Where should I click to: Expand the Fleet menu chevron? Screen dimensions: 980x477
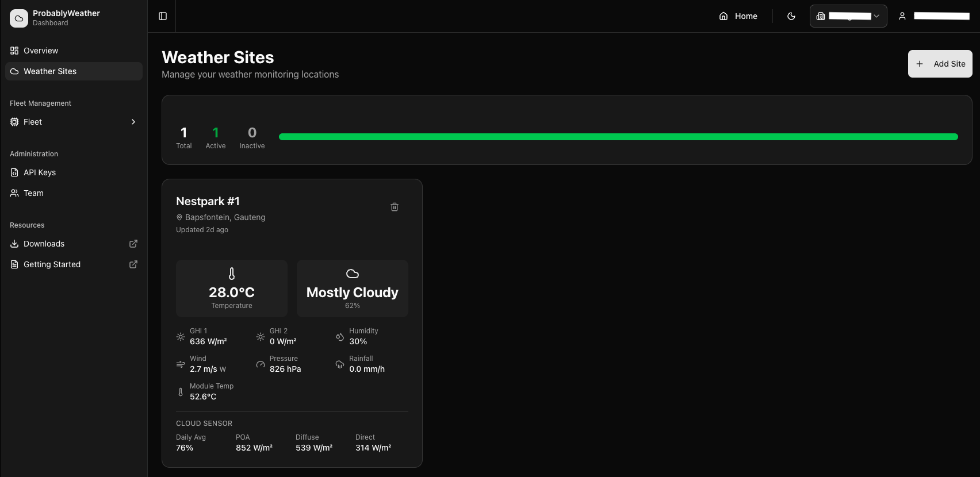click(x=133, y=122)
